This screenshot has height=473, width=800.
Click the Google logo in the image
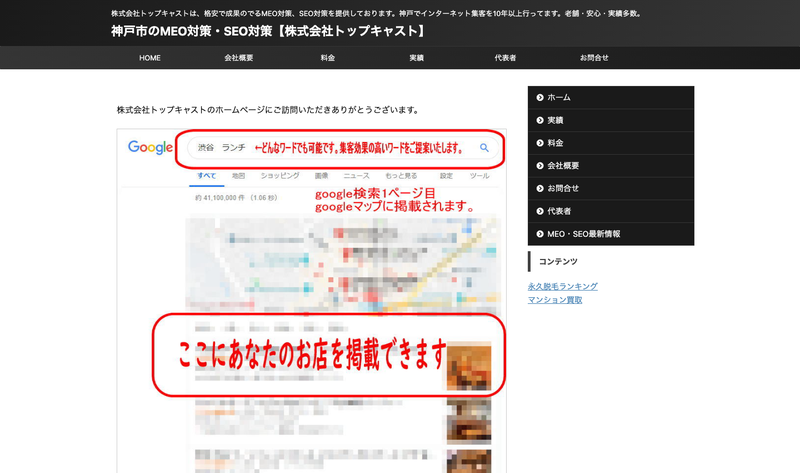pos(151,148)
